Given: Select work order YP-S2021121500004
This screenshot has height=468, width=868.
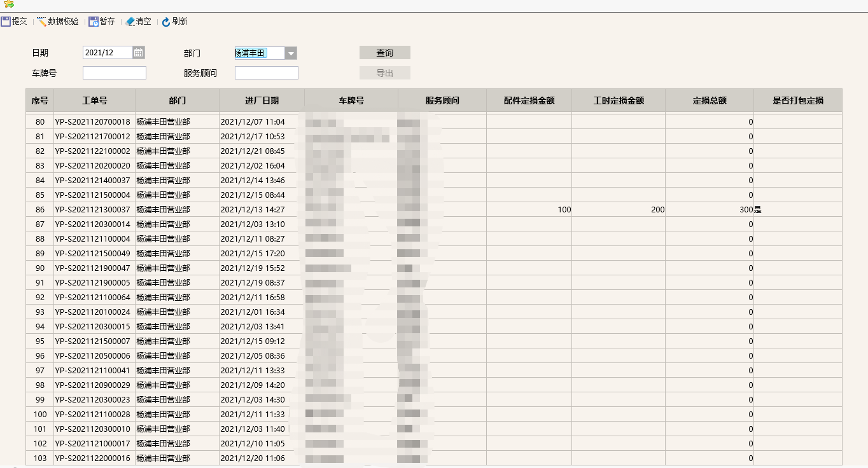Looking at the screenshot, I should (92, 195).
